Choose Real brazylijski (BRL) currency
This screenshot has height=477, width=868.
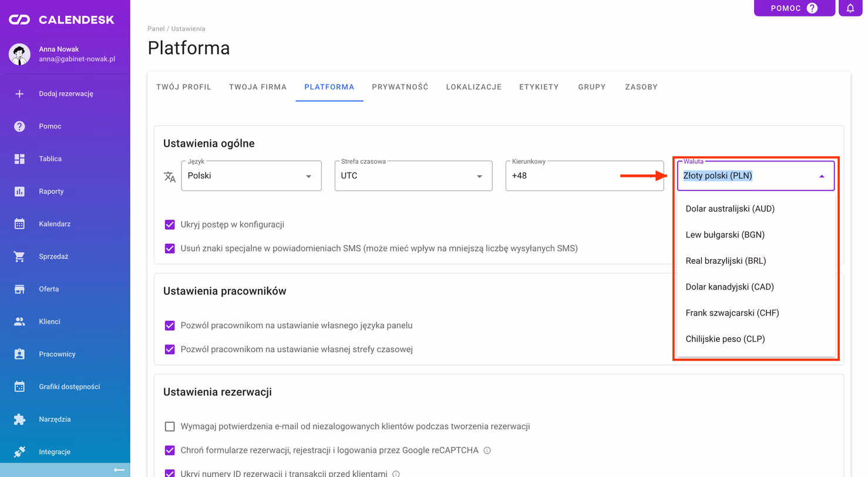(x=756, y=261)
